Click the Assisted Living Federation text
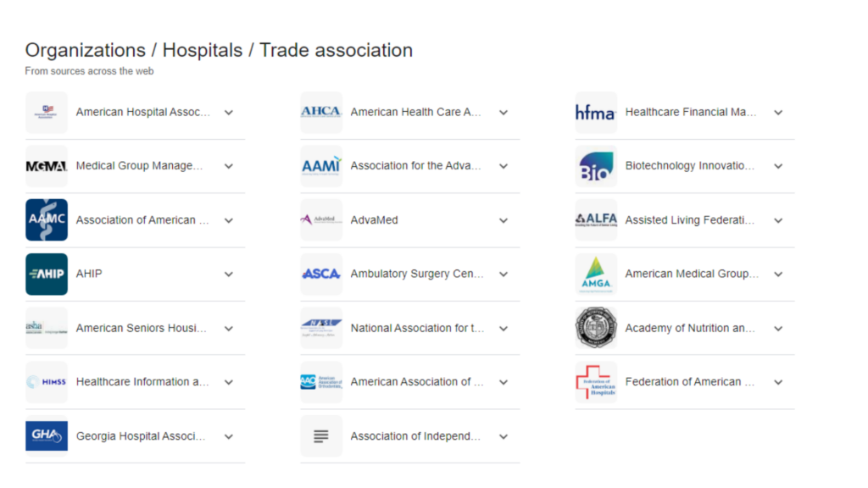868x488 pixels. click(689, 219)
